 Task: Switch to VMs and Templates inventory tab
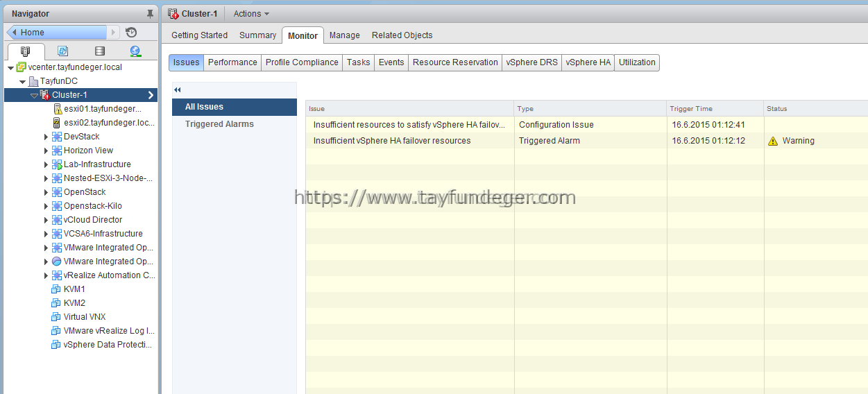(62, 51)
